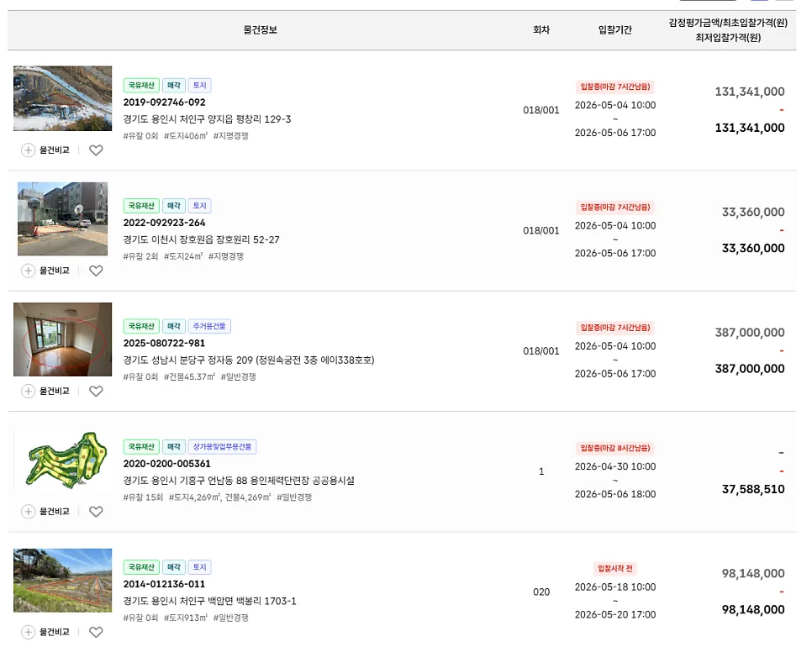Add 2019-092746-092 listing to compare with plus icon
Screen dimensions: 812x647
pos(28,150)
